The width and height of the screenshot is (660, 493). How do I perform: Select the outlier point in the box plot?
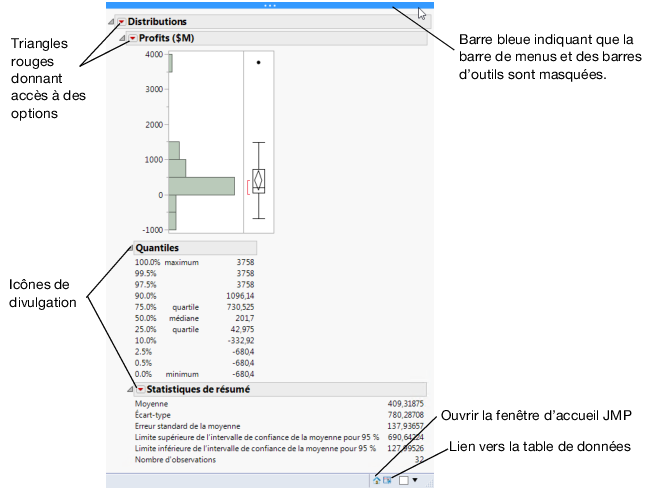258,62
